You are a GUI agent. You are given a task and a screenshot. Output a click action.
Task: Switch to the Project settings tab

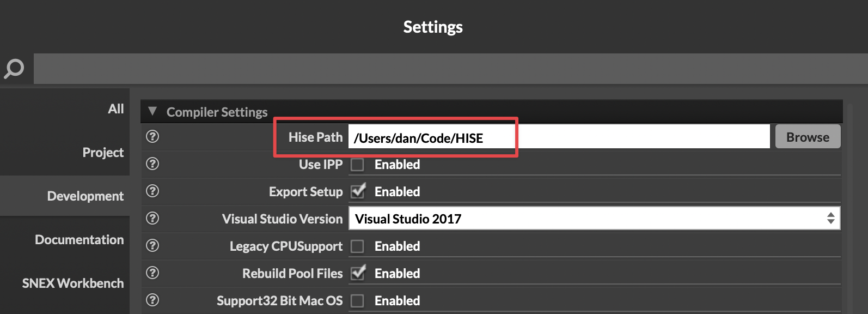[103, 153]
